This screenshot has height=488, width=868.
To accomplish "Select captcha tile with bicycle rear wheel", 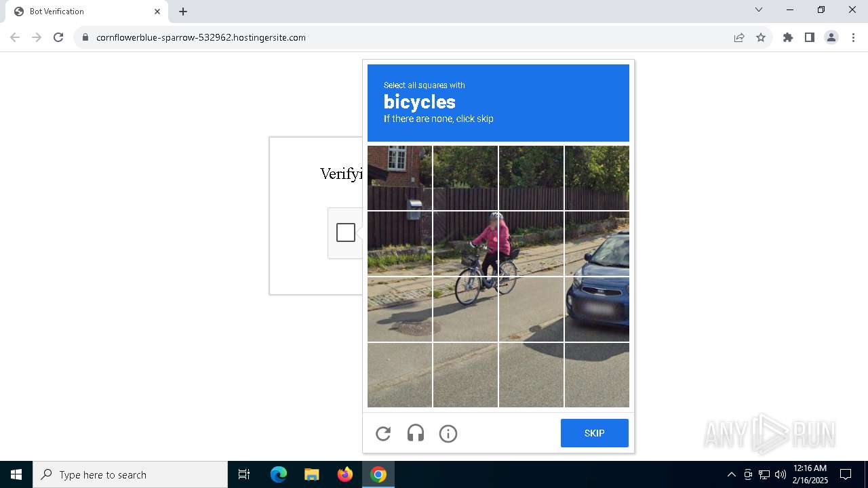I will (531, 310).
